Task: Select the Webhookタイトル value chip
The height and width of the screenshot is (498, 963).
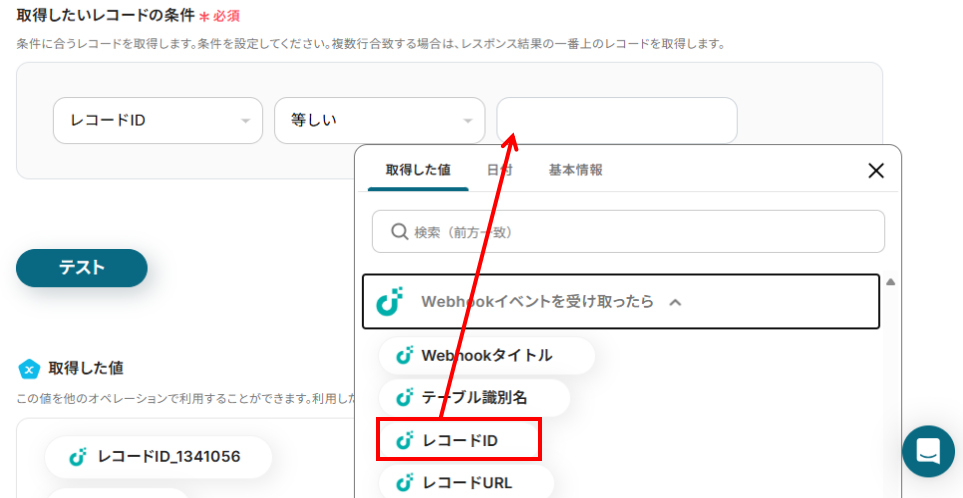Action: (x=486, y=355)
